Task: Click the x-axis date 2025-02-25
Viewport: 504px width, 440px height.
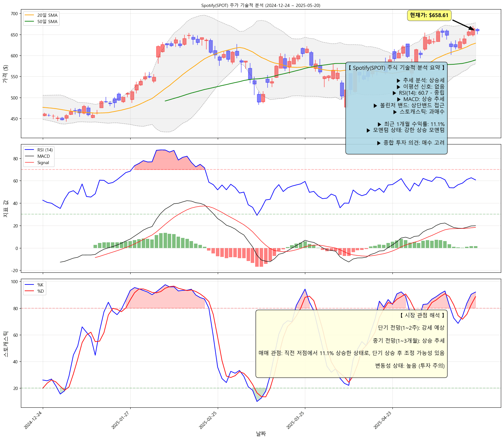Action: [x=208, y=420]
